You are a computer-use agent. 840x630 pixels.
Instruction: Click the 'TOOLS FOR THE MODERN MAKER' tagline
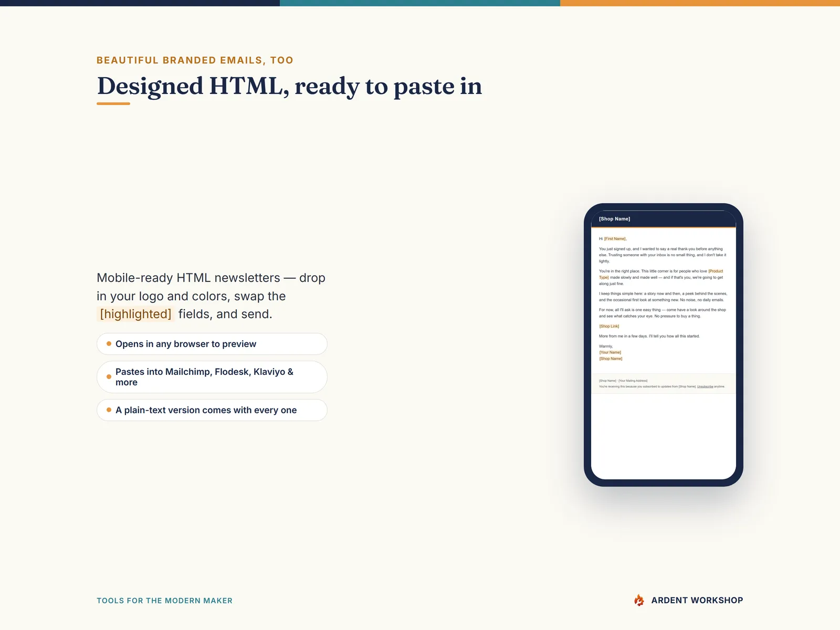pos(164,601)
